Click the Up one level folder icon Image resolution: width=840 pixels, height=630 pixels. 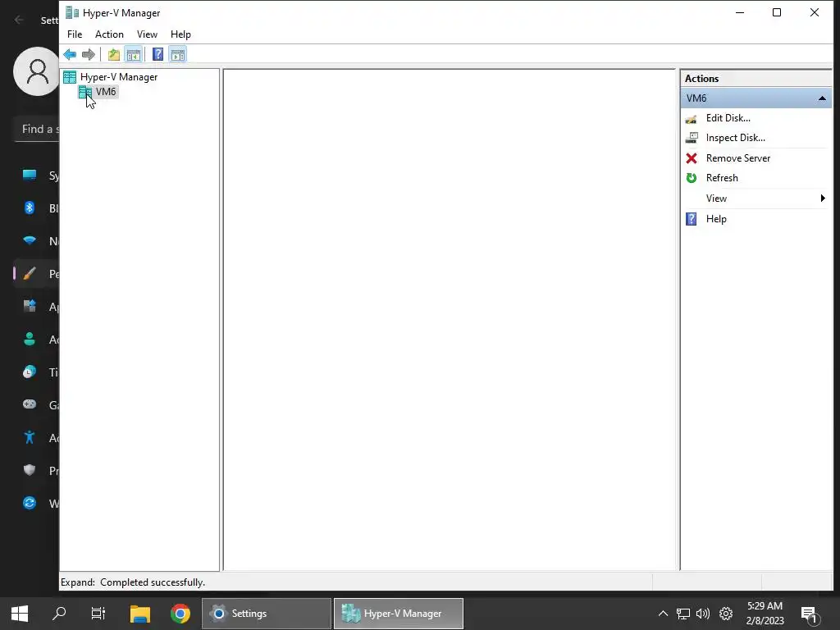113,54
